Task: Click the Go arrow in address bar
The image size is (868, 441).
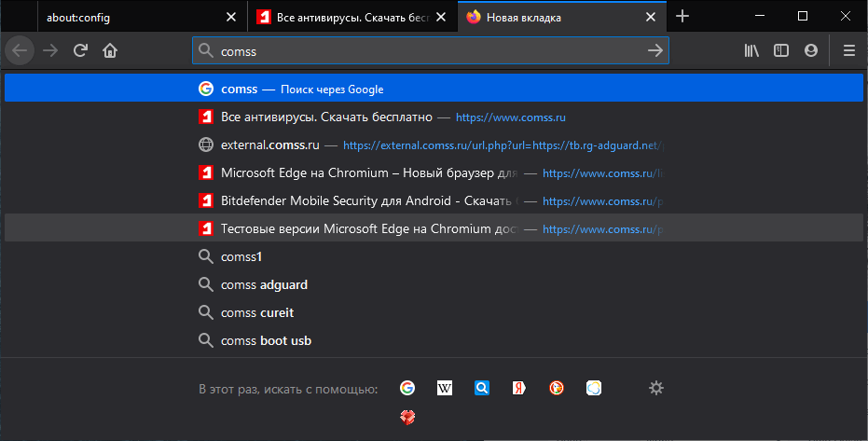Action: [x=655, y=51]
